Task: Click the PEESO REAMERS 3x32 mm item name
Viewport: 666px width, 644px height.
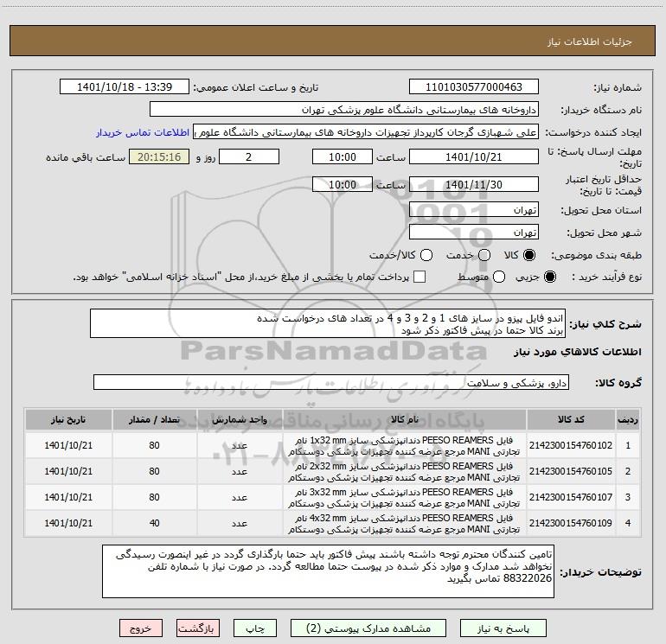Action: click(405, 498)
